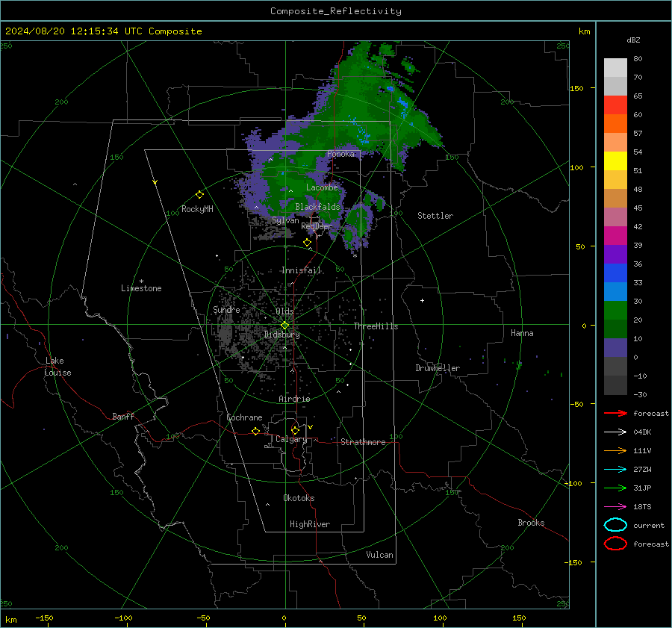Click the Drumheller label
Viewport: 672px width, 628px height.
tap(438, 368)
